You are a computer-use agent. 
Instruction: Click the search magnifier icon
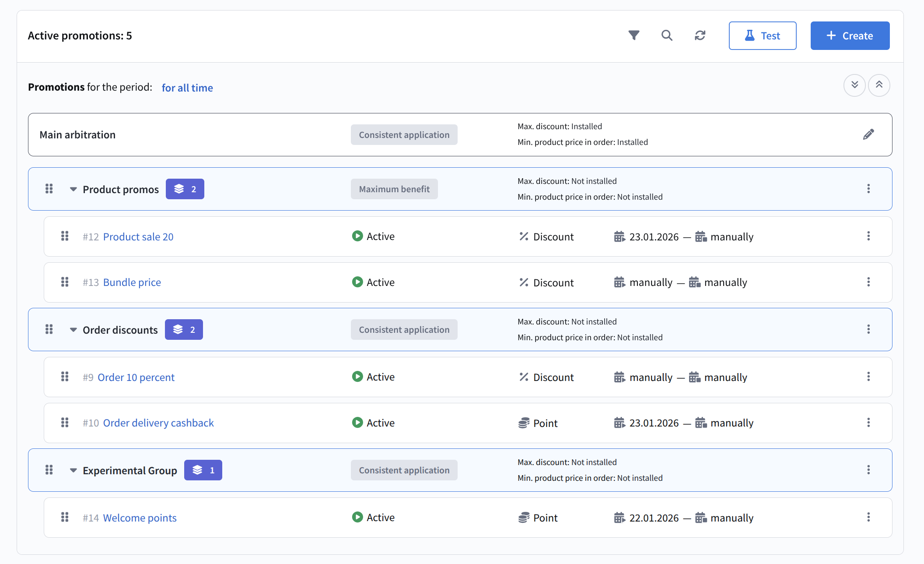point(667,35)
